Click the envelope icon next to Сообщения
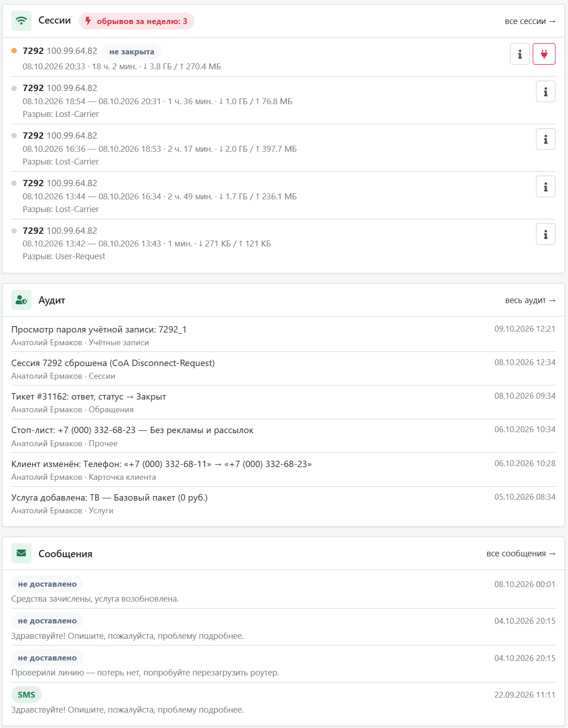The width and height of the screenshot is (568, 728). point(21,553)
